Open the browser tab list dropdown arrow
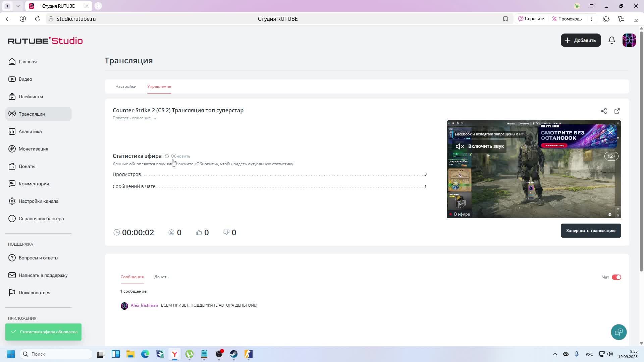The width and height of the screenshot is (644, 362). (18, 6)
